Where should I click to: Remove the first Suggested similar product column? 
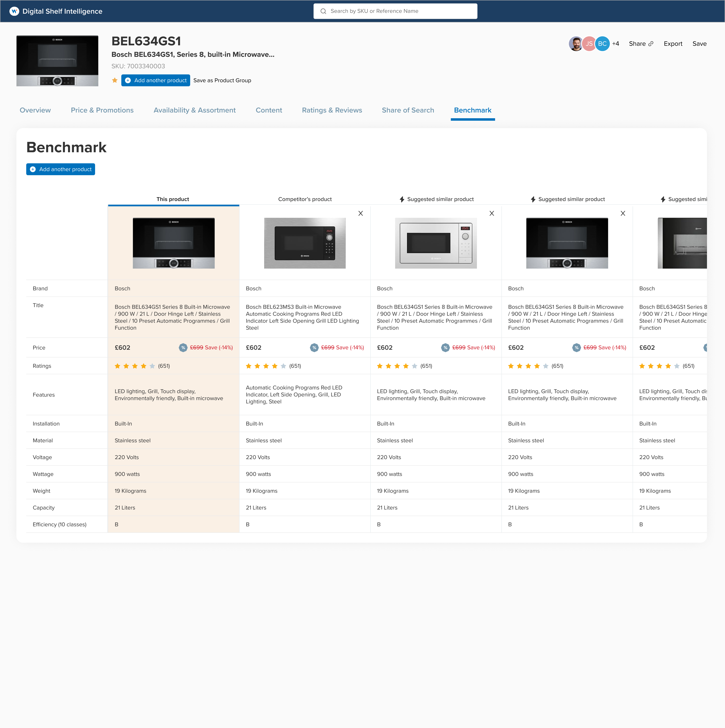[x=491, y=213]
